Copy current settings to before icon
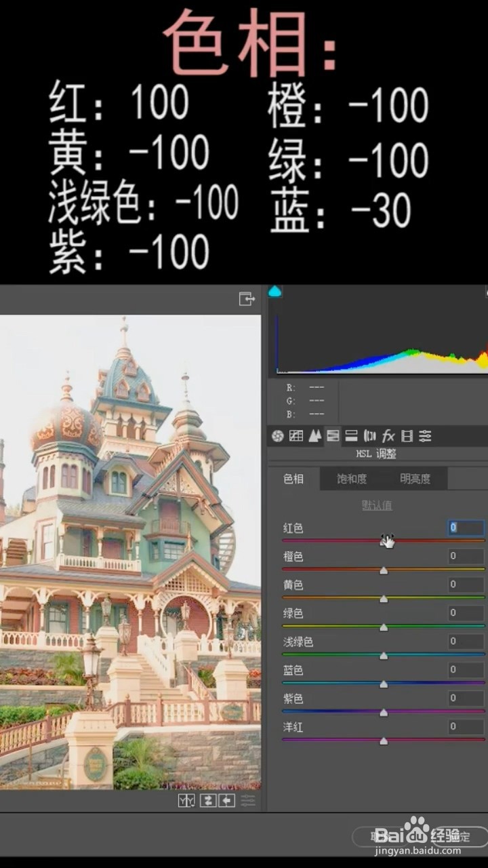The height and width of the screenshot is (868, 488). pos(226,801)
